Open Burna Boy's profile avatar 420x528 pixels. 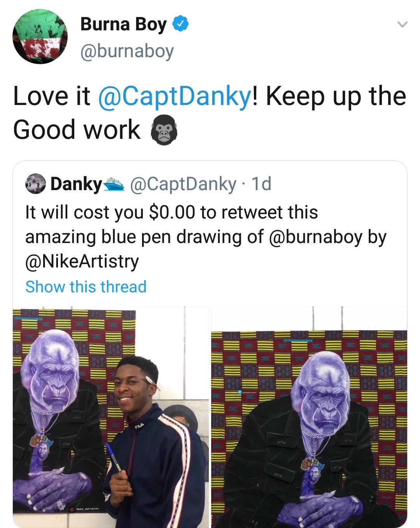coord(40,37)
